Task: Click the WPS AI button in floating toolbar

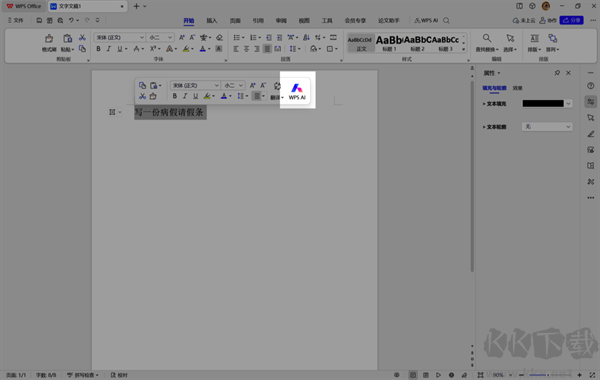Action: (297, 91)
